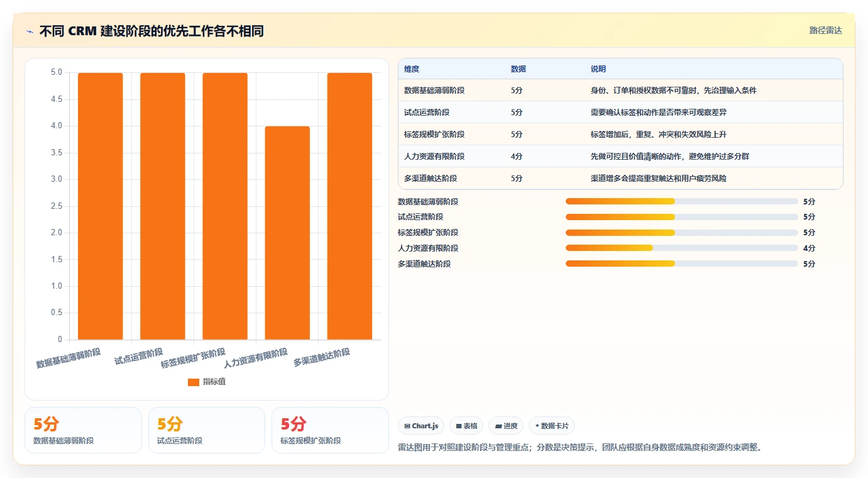Open the 5分 数据基础薄弱阶段 data card
The width and height of the screenshot is (868, 478).
pos(83,430)
